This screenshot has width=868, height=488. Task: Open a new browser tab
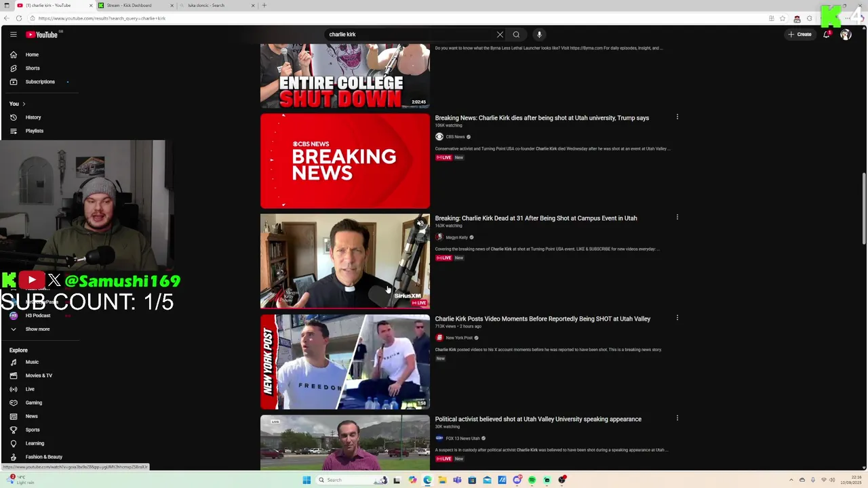[x=264, y=5]
